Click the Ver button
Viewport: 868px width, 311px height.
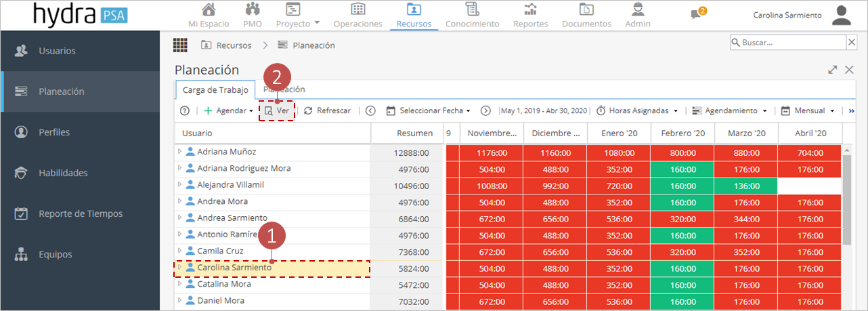pyautogui.click(x=277, y=110)
